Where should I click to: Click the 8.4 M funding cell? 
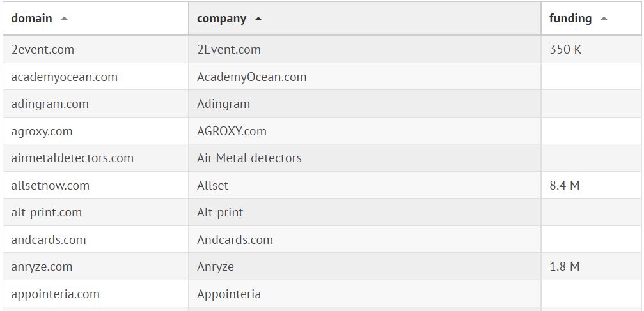coord(565,185)
